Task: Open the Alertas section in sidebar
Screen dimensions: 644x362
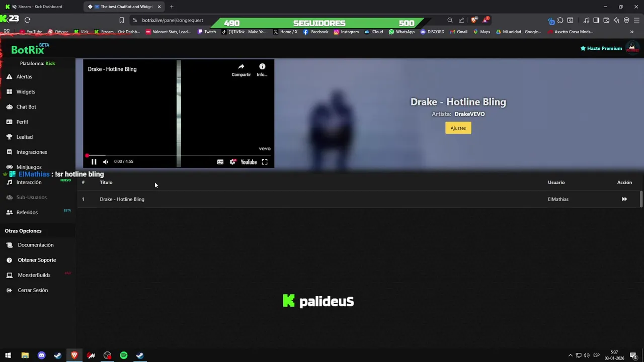Action: (24, 76)
